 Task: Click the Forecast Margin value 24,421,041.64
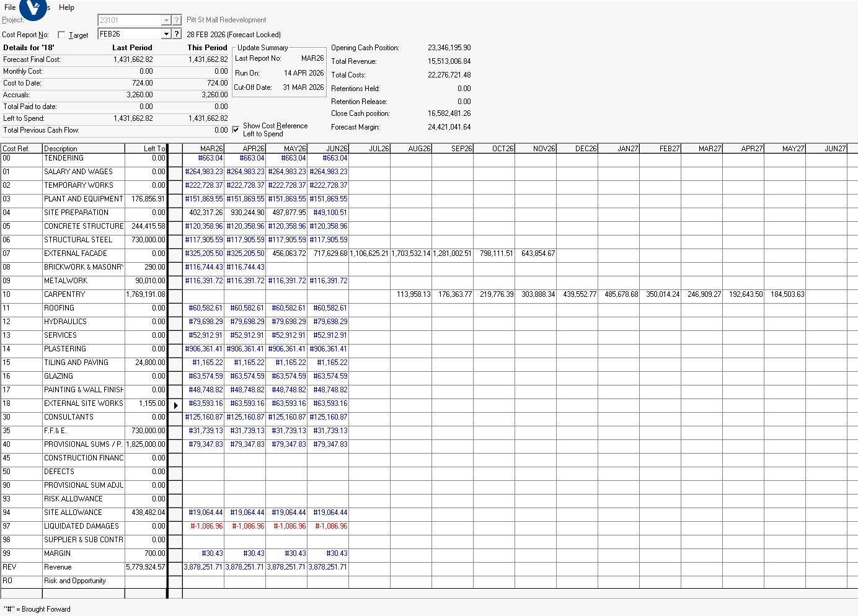tap(449, 127)
